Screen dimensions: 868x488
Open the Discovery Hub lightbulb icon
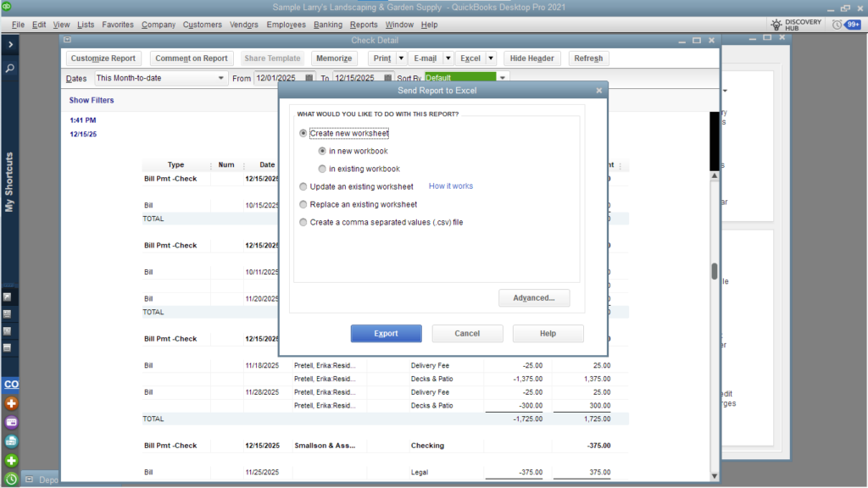776,25
